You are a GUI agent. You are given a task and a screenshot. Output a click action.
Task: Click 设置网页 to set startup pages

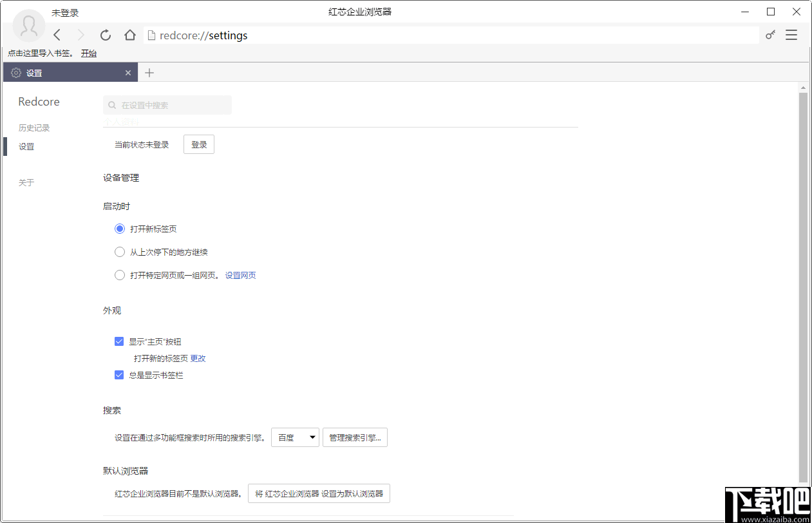click(240, 275)
